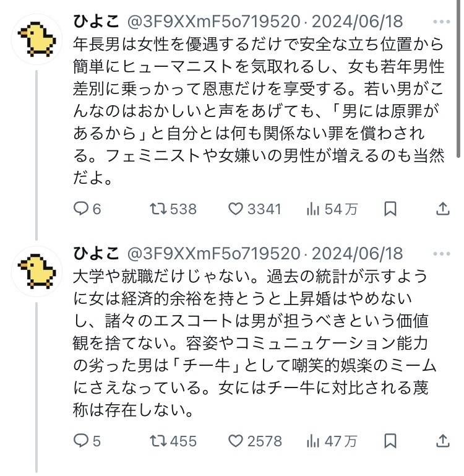The width and height of the screenshot is (464, 476).
Task: Open chick avatar on second tweet
Action: [37, 270]
